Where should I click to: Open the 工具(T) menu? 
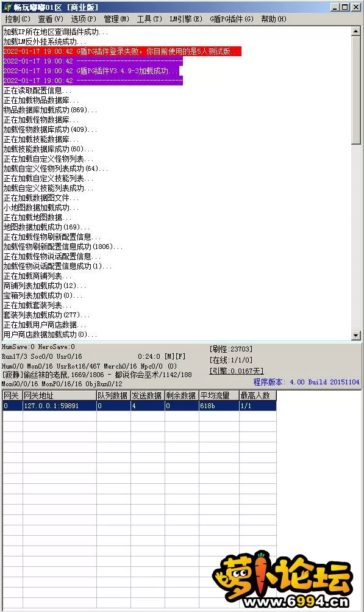(x=149, y=19)
